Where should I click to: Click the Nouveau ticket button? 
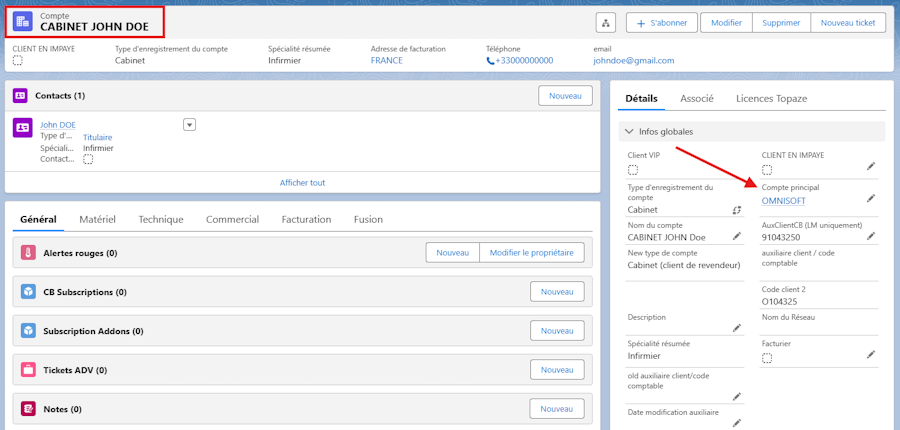[x=848, y=23]
